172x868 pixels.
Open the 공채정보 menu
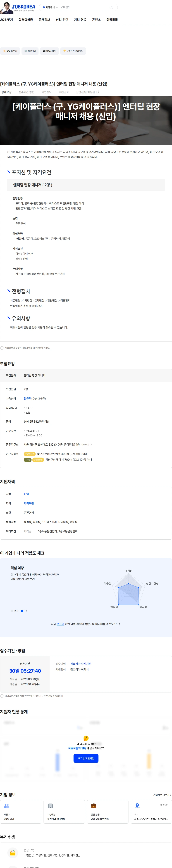44,20
